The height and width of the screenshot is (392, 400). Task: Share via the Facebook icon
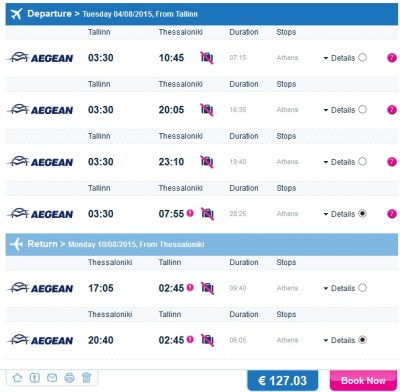pyautogui.click(x=35, y=378)
